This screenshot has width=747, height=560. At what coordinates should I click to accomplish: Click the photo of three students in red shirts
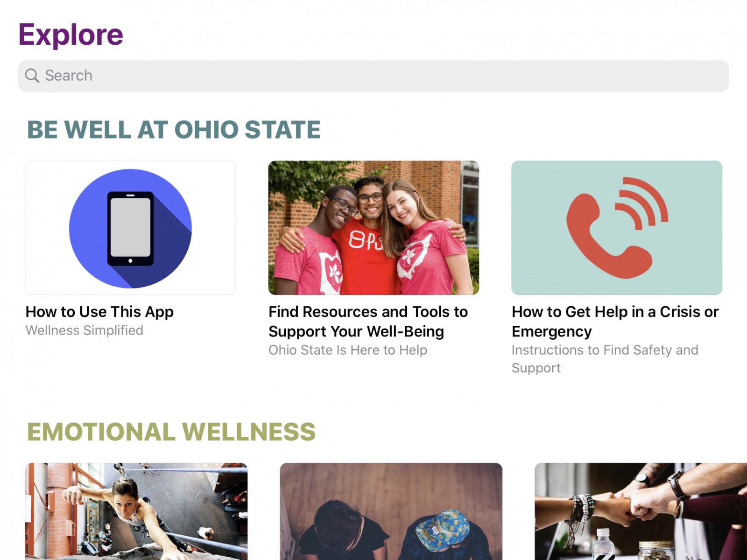point(373,228)
